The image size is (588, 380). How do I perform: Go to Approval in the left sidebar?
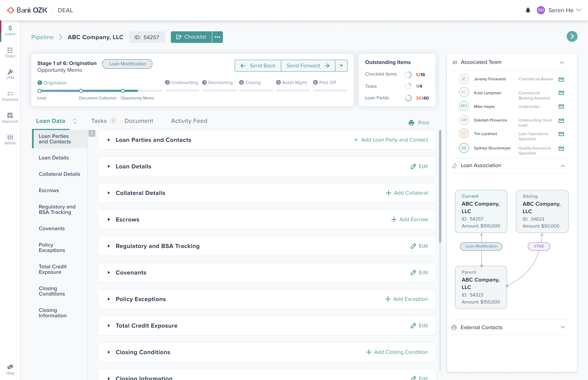point(10,118)
